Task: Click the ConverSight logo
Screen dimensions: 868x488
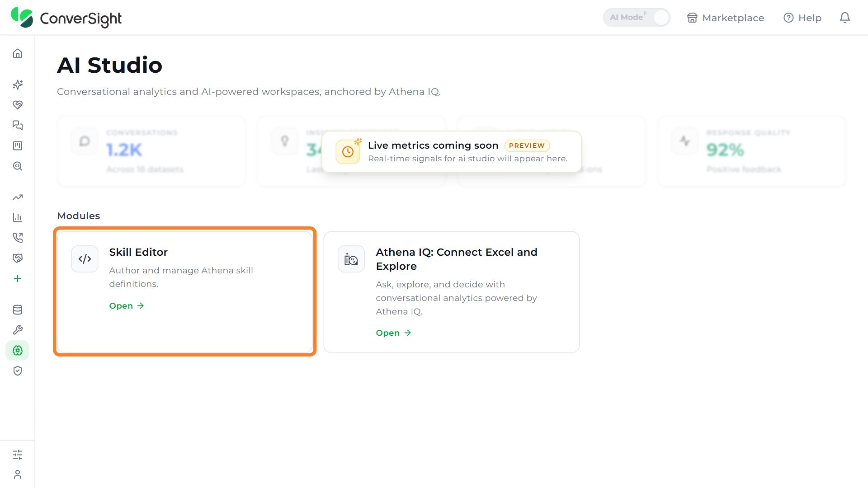Action: tap(66, 18)
